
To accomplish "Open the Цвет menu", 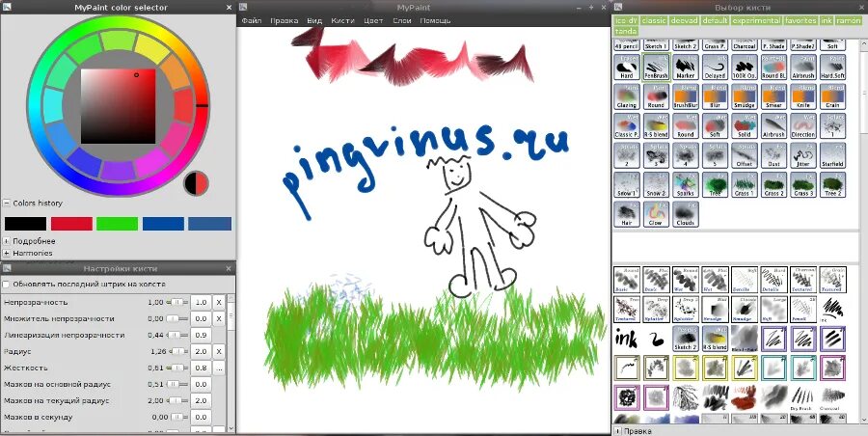I will tap(373, 20).
